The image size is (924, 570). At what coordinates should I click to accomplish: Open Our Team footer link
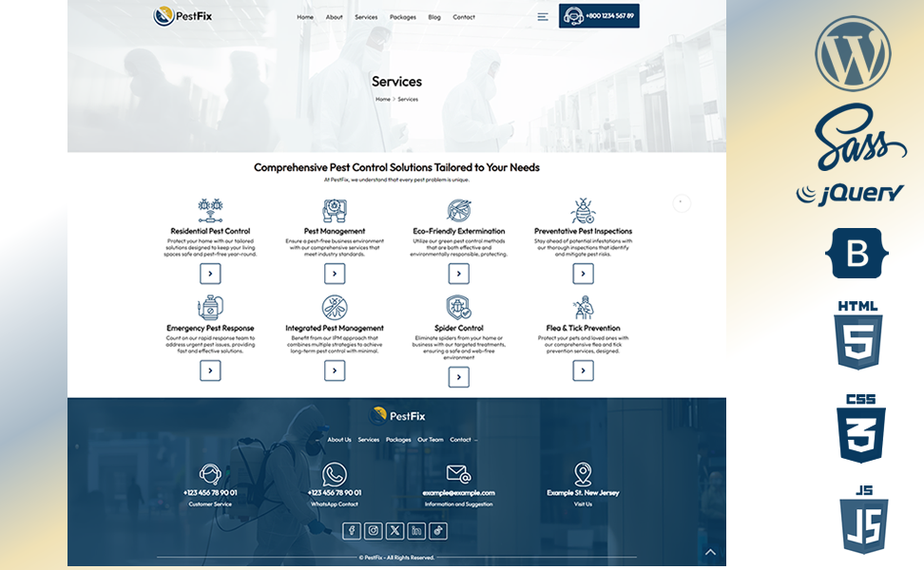point(430,440)
